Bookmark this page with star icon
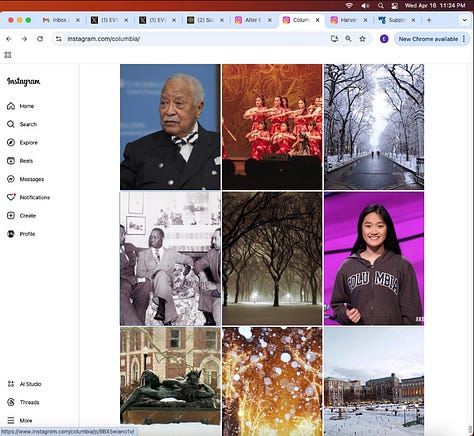Viewport: 474px width, 436px height. click(x=363, y=39)
